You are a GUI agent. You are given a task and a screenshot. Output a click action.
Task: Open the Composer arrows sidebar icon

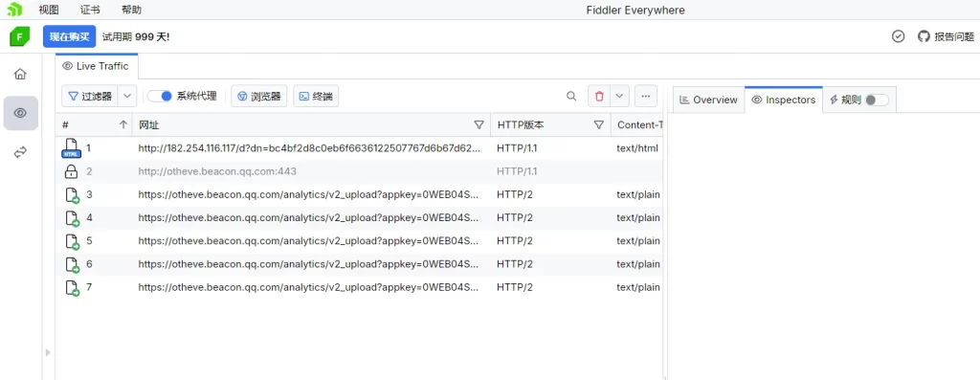click(20, 152)
